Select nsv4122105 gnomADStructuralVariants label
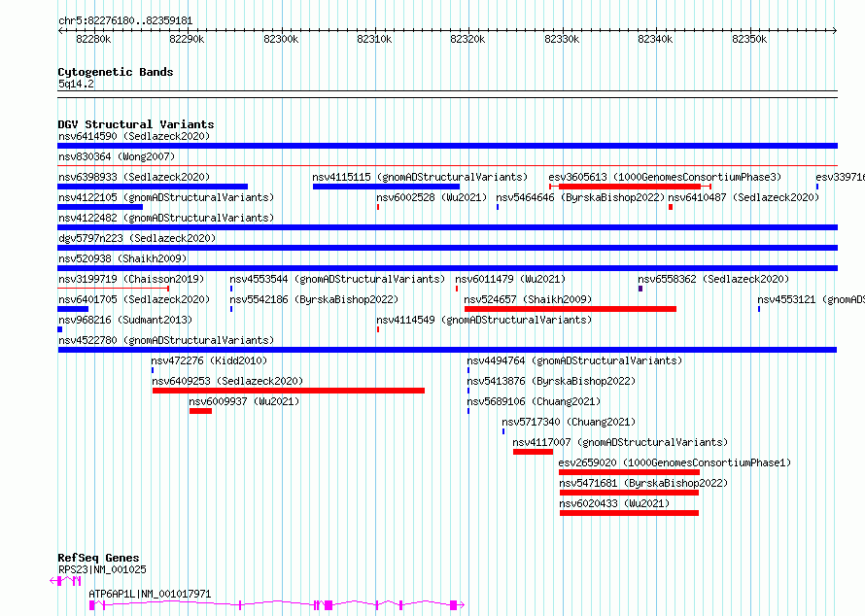The image size is (865, 616). point(166,197)
